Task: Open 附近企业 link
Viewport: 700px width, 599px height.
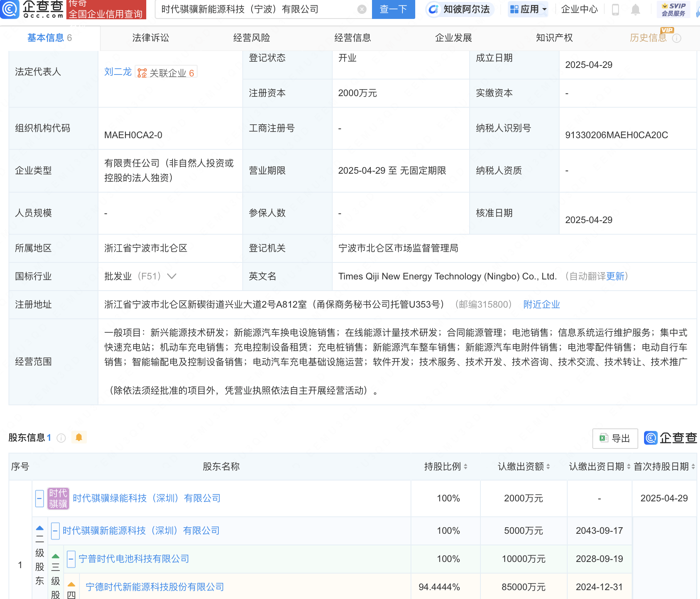Action: pos(541,305)
